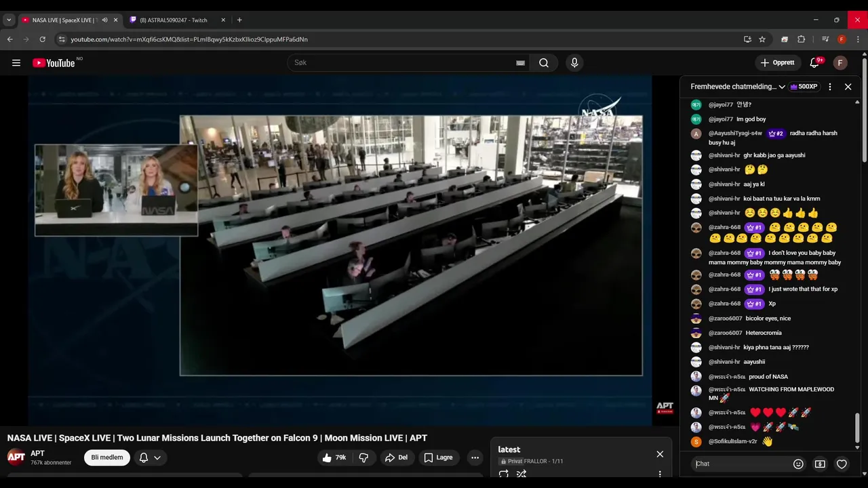Open media controls icon in Chrome toolbar
The height and width of the screenshot is (488, 868).
(825, 39)
